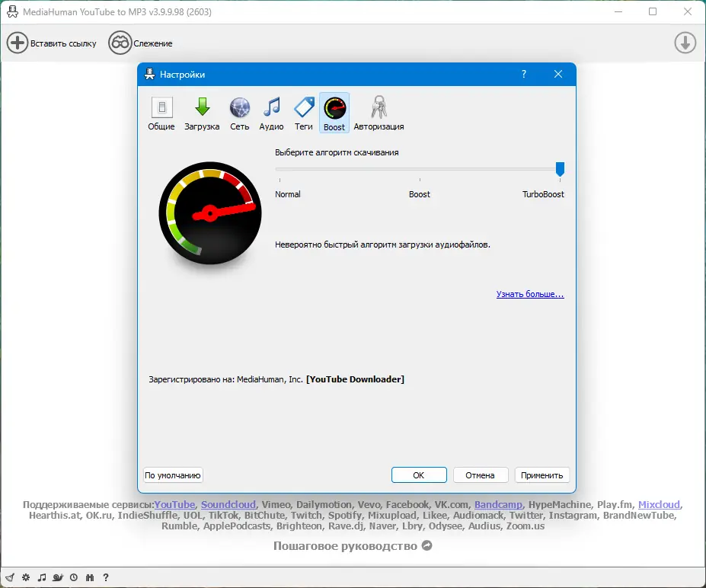Select the Boost tab

click(334, 113)
